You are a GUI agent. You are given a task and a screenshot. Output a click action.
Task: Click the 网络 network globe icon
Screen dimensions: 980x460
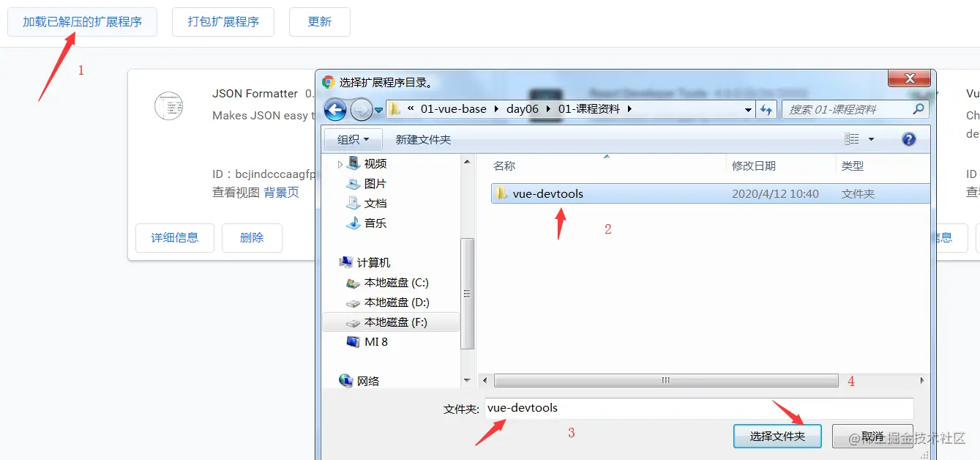click(346, 380)
